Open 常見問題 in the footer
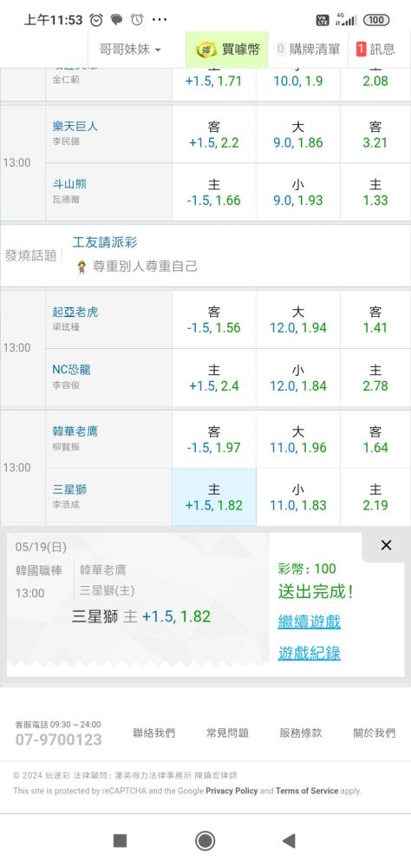 (x=227, y=733)
